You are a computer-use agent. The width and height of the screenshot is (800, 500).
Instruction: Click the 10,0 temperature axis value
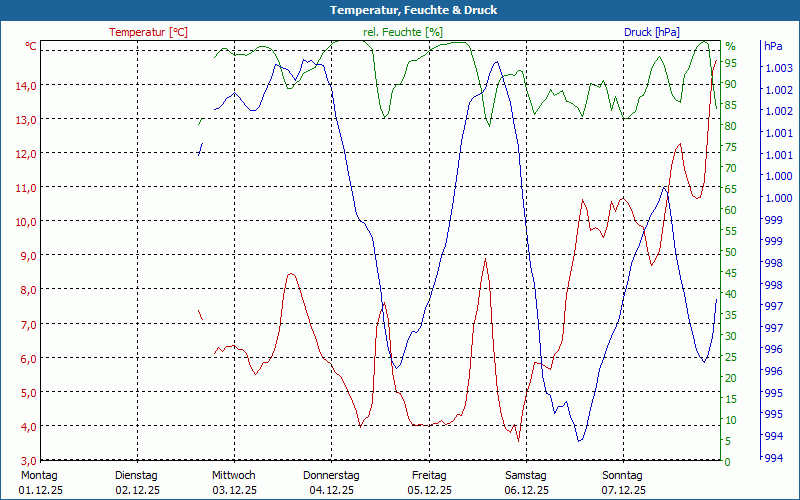click(27, 222)
